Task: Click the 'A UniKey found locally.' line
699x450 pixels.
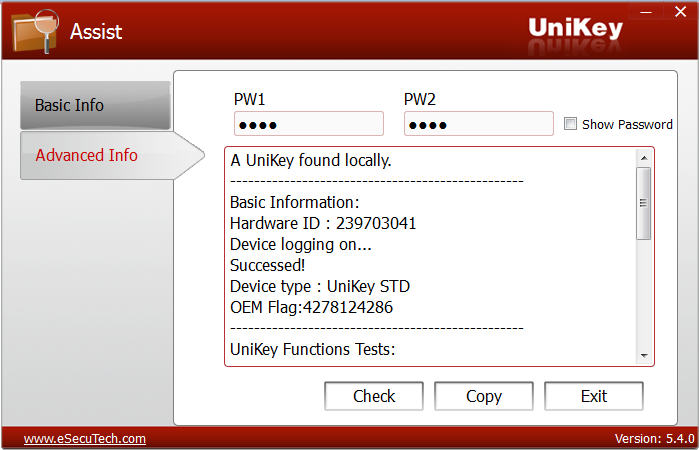Action: 311,161
